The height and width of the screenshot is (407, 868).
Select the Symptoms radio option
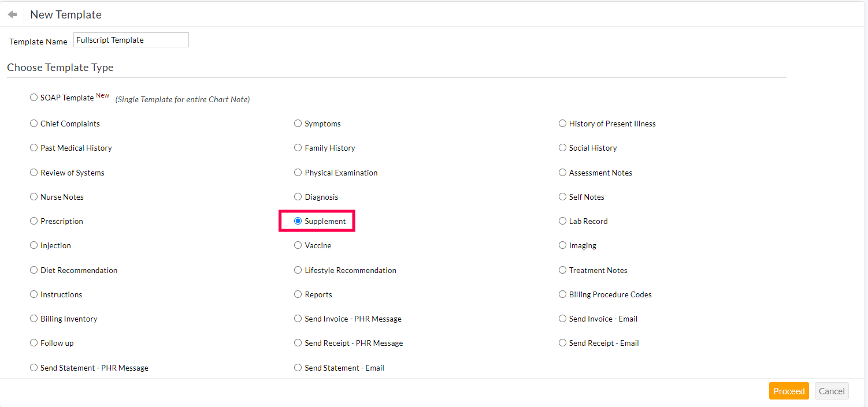point(298,124)
